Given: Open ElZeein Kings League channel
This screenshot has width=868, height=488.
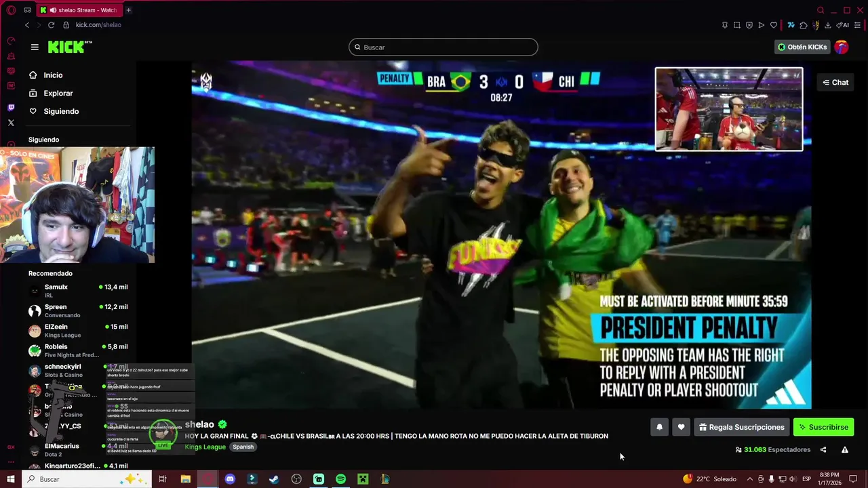Looking at the screenshot, I should tap(78, 330).
